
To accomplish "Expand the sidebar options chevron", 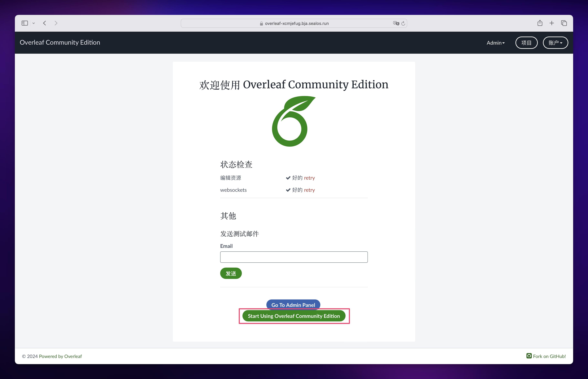I will tap(34, 23).
